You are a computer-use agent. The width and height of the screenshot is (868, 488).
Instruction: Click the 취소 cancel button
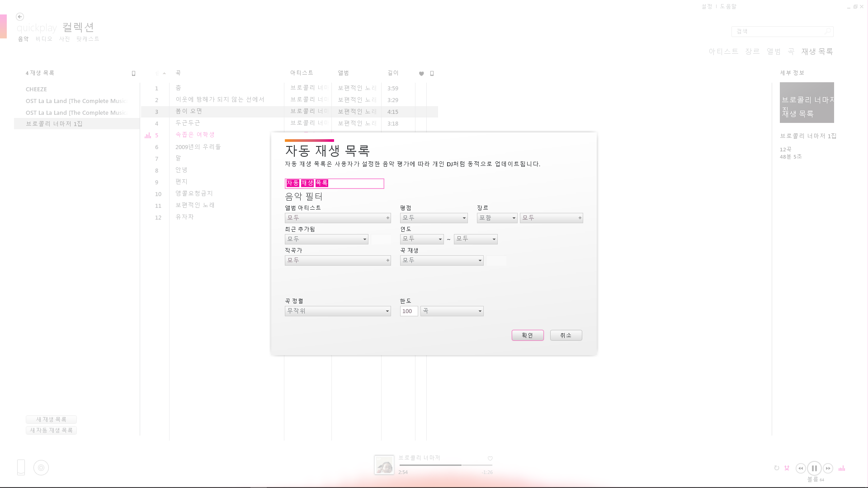click(566, 335)
